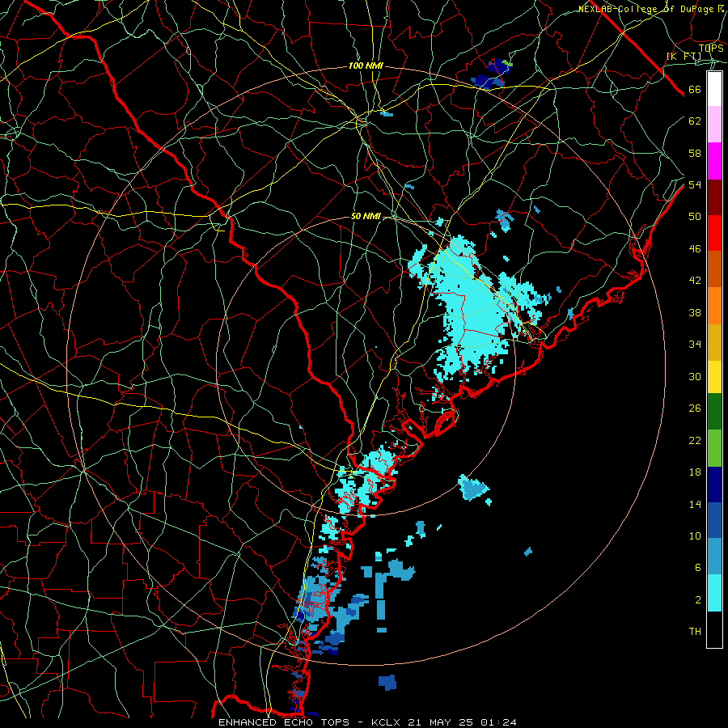Click the 46 legend value
Screen dimensions: 728x728
pyautogui.click(x=695, y=249)
